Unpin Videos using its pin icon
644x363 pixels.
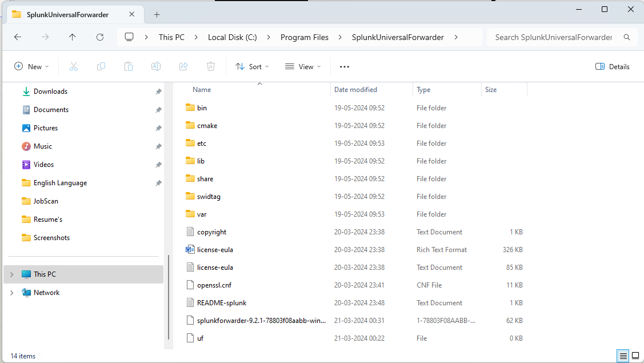pos(158,165)
